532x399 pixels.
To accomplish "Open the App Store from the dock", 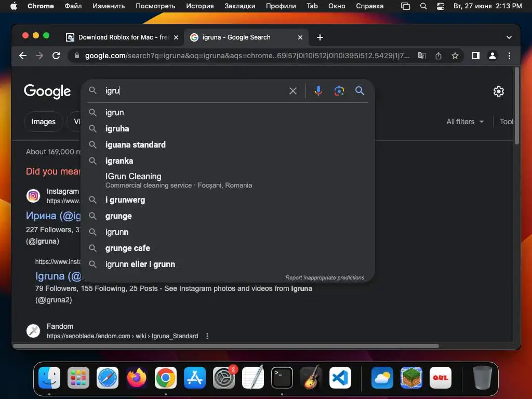I will pyautogui.click(x=195, y=378).
